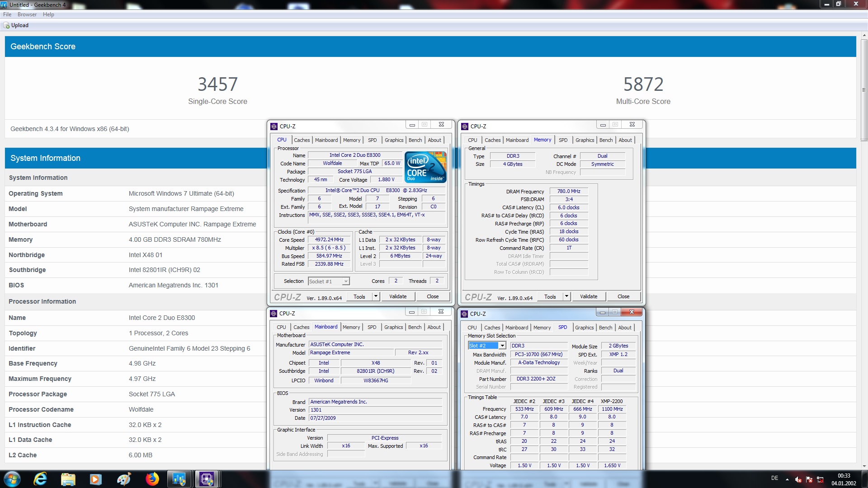Click the DE language indicator in the tray
The image size is (868, 488).
774,478
